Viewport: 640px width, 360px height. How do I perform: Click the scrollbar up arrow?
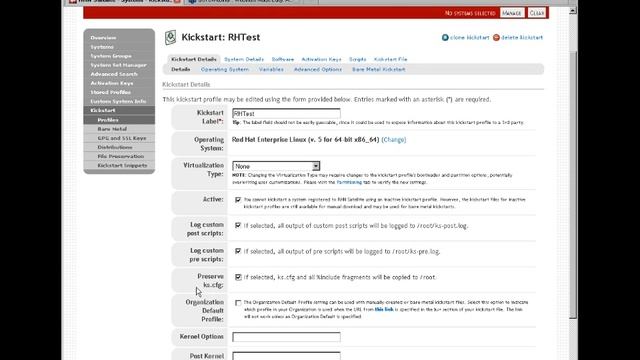coord(573,10)
